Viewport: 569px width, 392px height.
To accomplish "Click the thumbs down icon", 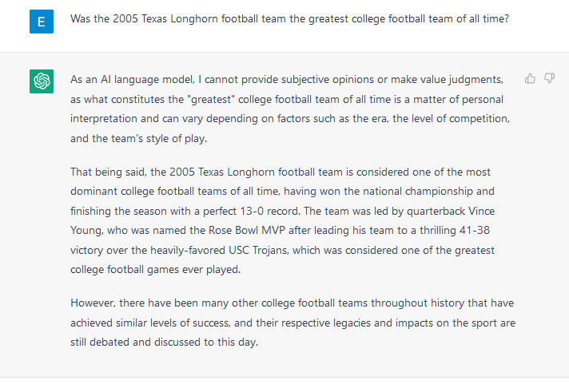I will (549, 78).
